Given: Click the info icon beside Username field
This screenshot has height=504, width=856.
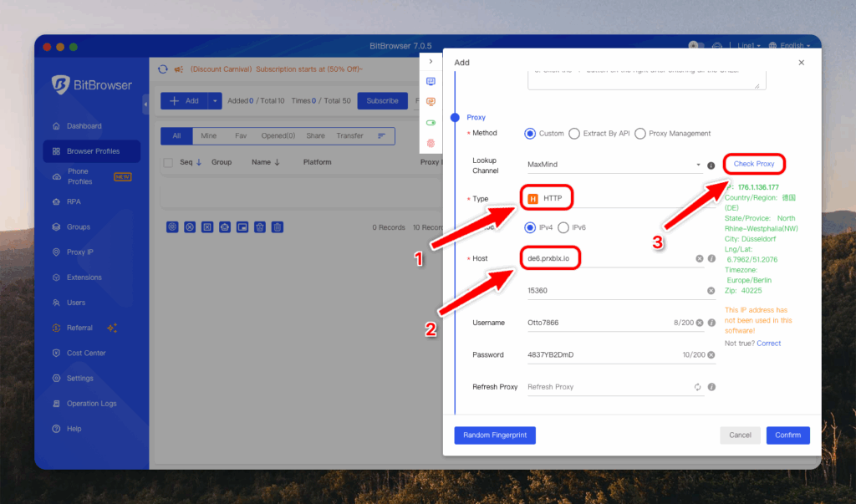Looking at the screenshot, I should pyautogui.click(x=711, y=323).
